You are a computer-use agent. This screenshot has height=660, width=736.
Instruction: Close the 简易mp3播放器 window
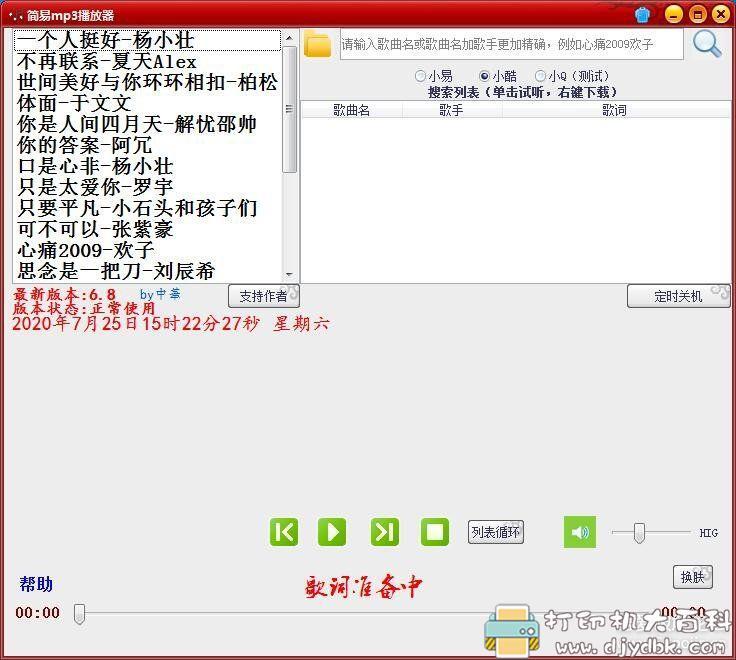[721, 15]
